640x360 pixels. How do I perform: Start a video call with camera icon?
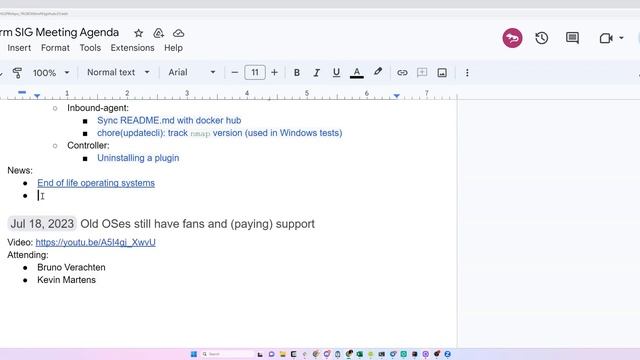[606, 38]
